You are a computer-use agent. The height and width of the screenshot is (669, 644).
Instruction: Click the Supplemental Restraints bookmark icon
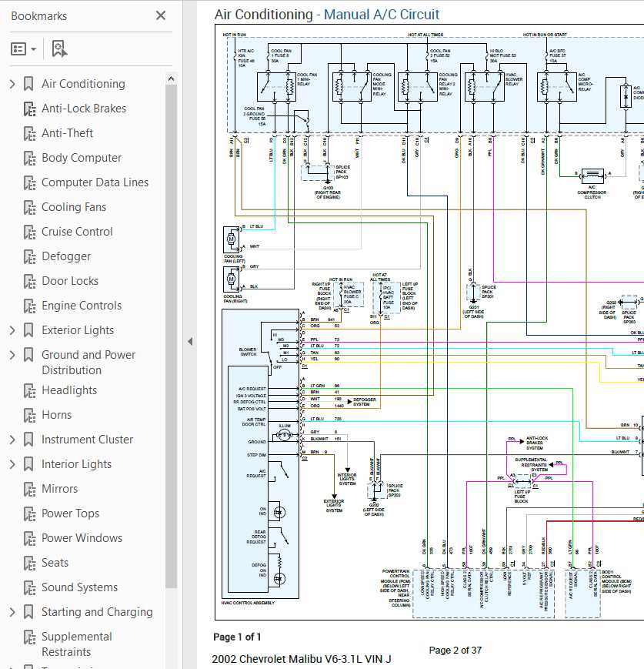point(29,637)
